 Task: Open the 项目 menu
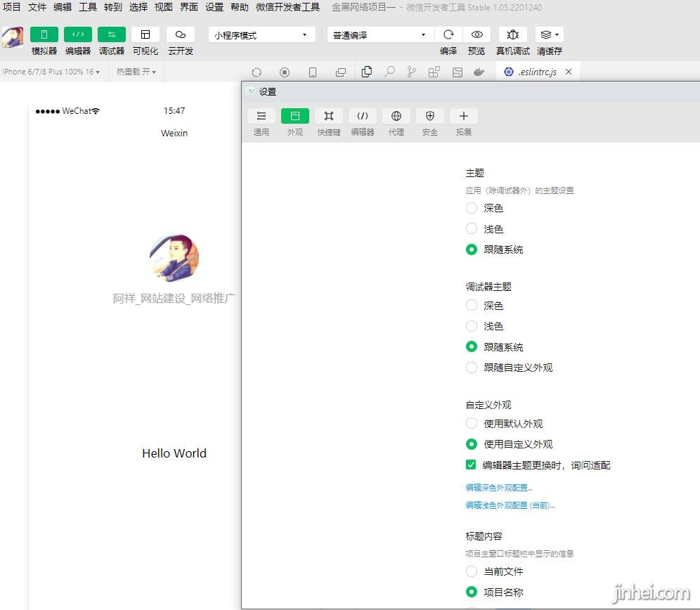[12, 7]
